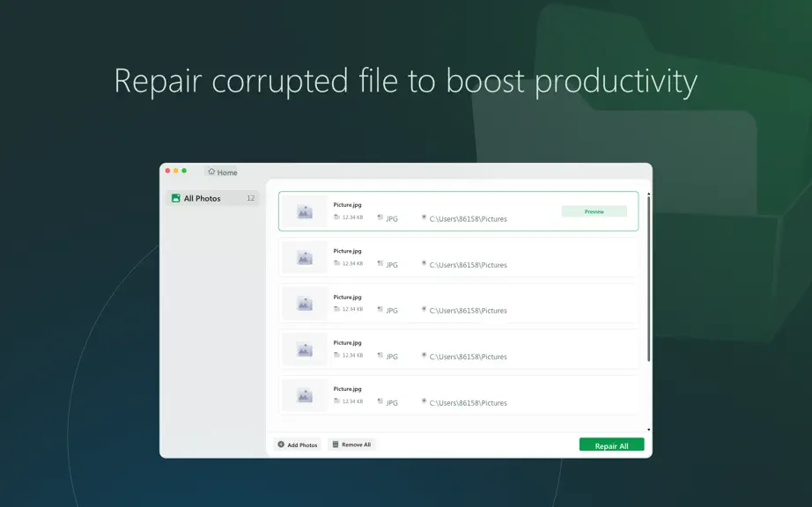
Task: Click the green Repair All button
Action: 611,445
